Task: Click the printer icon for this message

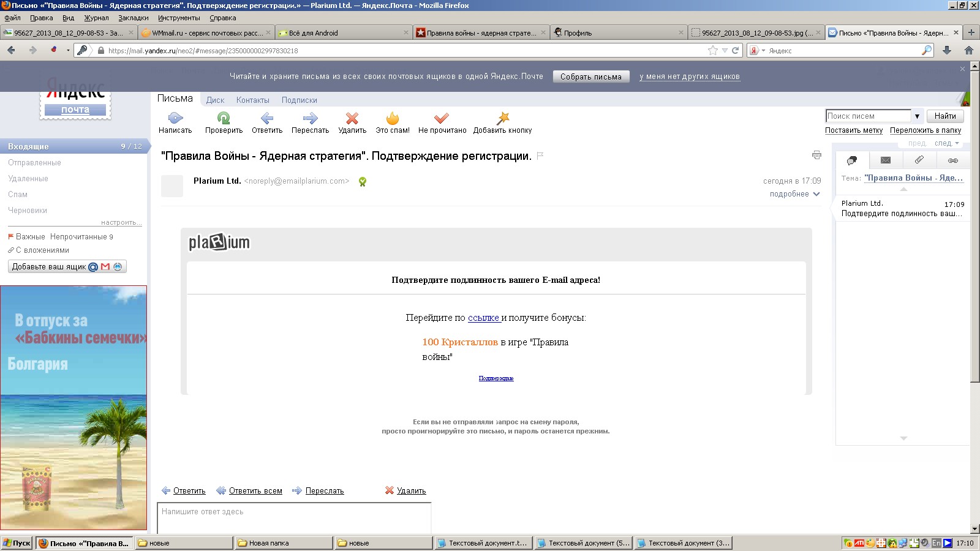Action: (x=816, y=155)
